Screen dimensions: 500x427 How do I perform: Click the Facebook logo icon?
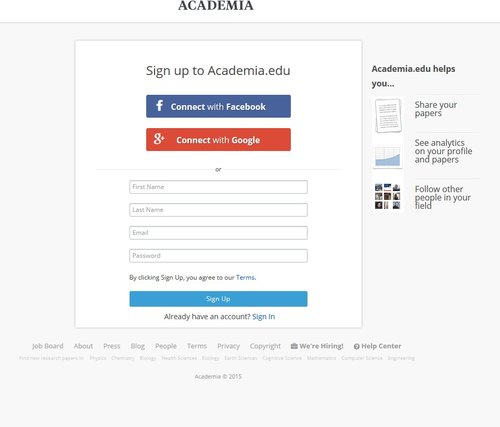(159, 106)
